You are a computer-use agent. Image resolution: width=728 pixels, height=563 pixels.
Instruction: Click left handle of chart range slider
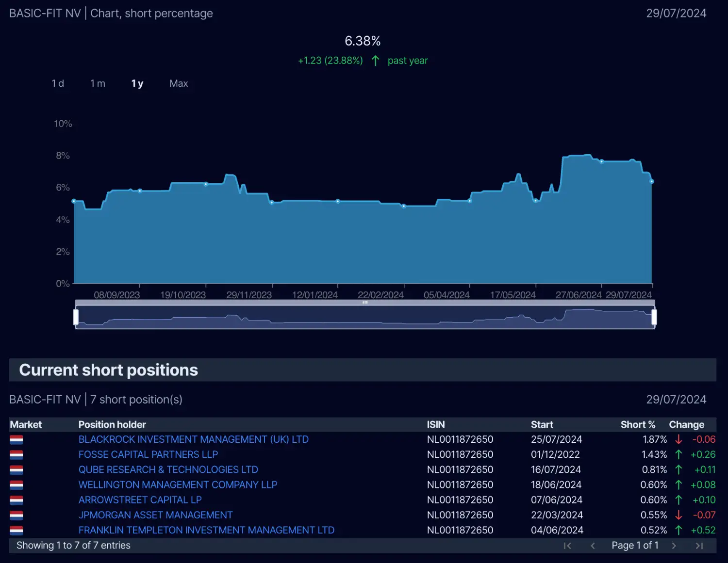pos(76,317)
